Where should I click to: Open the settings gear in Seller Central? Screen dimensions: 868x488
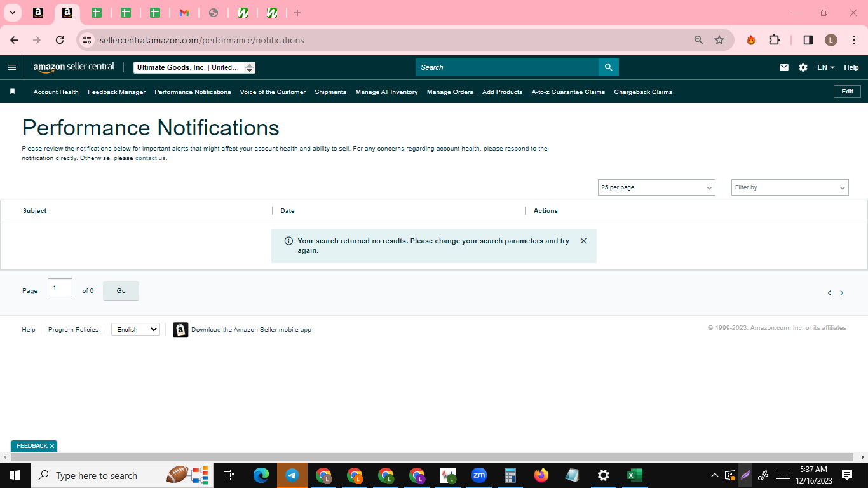pyautogui.click(x=803, y=67)
